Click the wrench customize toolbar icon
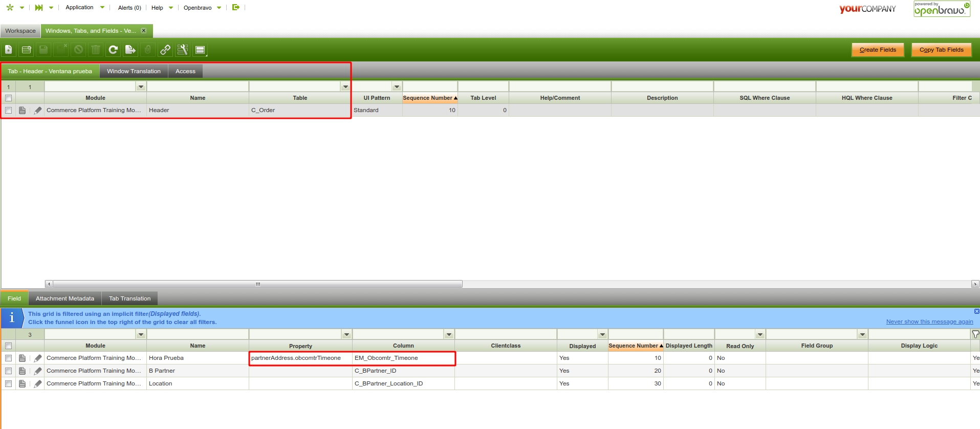The height and width of the screenshot is (429, 980). 183,50
